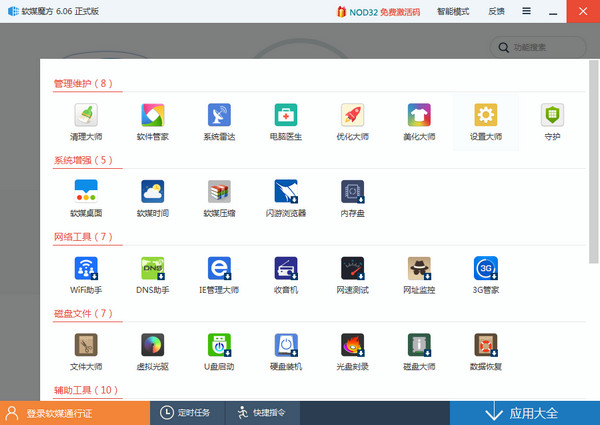Open 快捷指令 shortcut commands
Screen dimensions: 600x425
[x=262, y=413]
